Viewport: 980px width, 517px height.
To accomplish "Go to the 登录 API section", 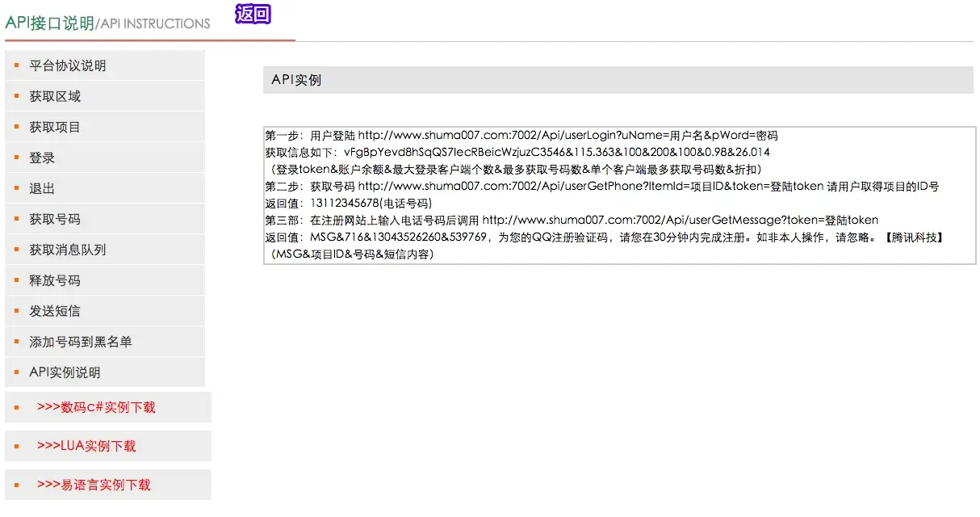I will (x=42, y=158).
